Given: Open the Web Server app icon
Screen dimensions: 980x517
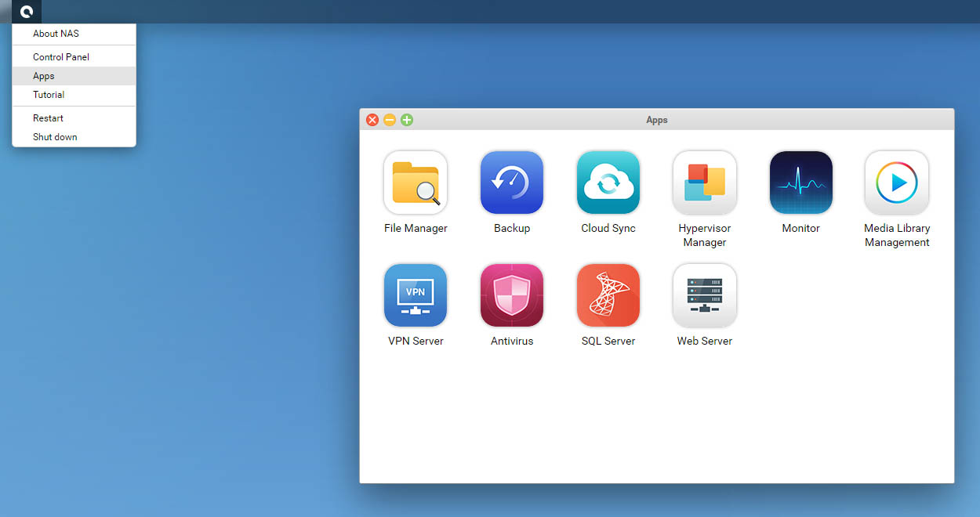Looking at the screenshot, I should [x=705, y=295].
